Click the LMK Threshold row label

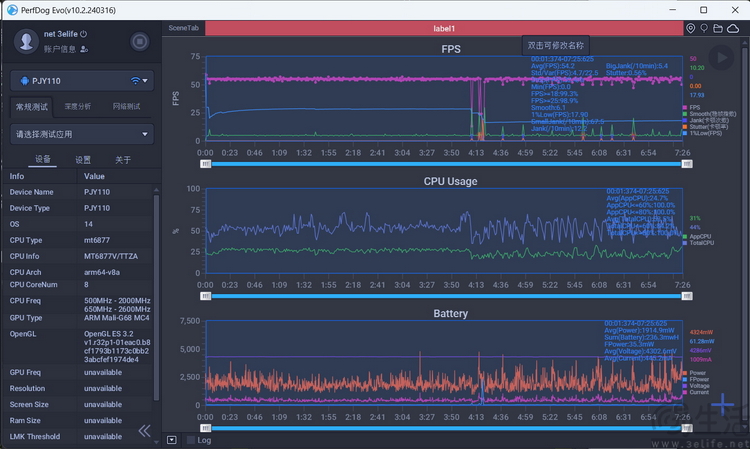click(x=34, y=436)
